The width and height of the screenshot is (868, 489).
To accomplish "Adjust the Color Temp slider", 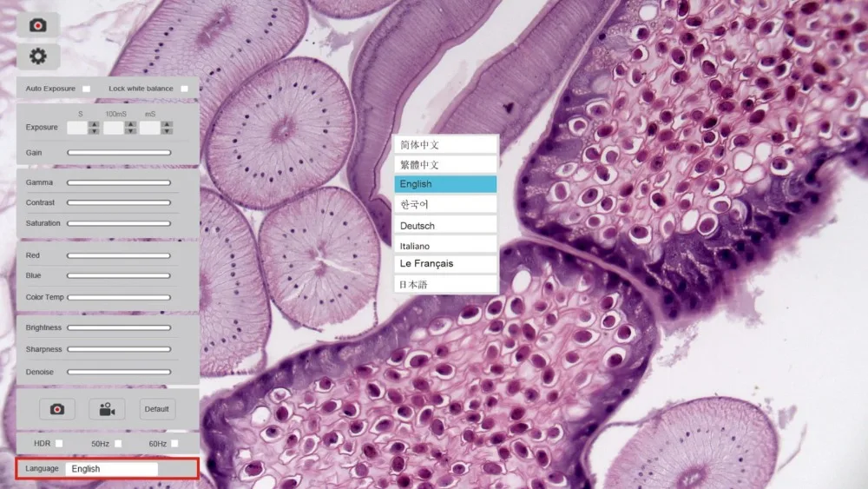I will click(119, 297).
